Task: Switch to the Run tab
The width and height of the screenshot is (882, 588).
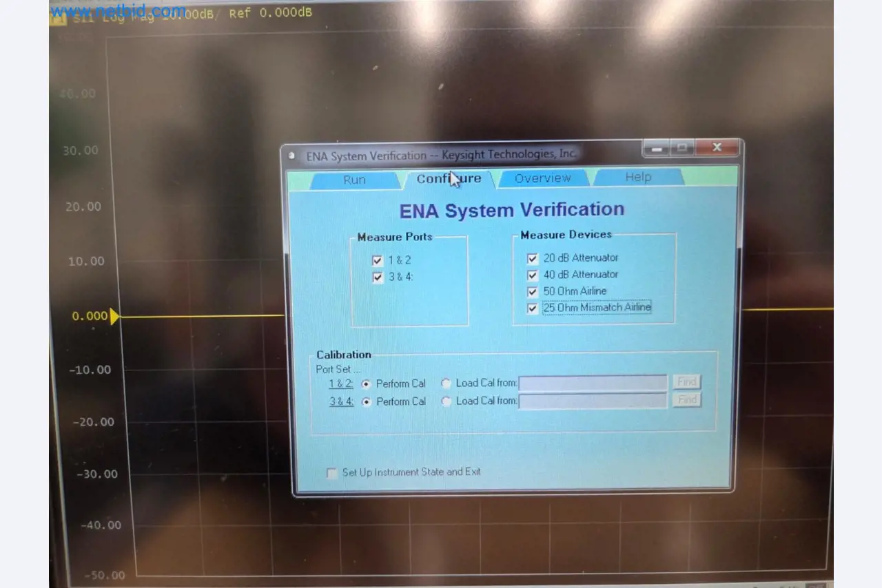Action: (x=354, y=180)
